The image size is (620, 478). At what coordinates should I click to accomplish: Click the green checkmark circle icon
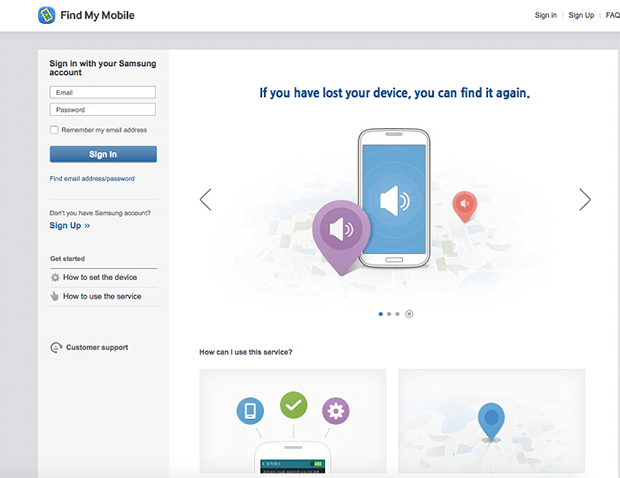click(293, 405)
